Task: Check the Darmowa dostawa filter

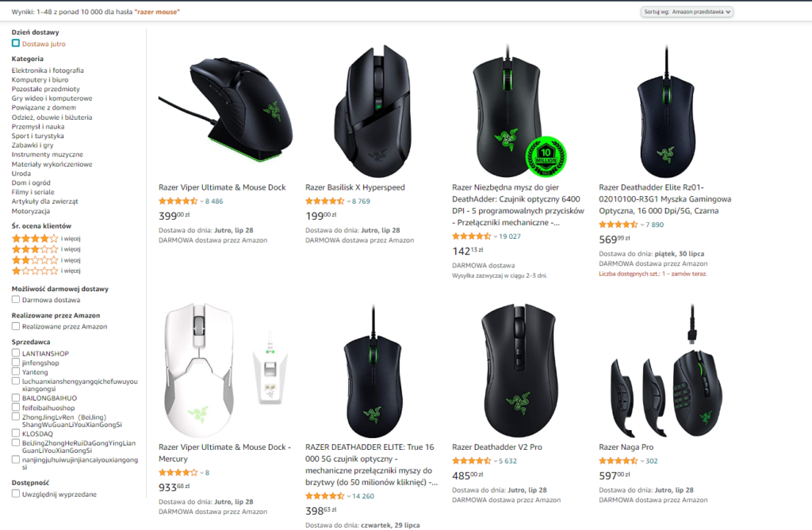Action: click(x=16, y=299)
